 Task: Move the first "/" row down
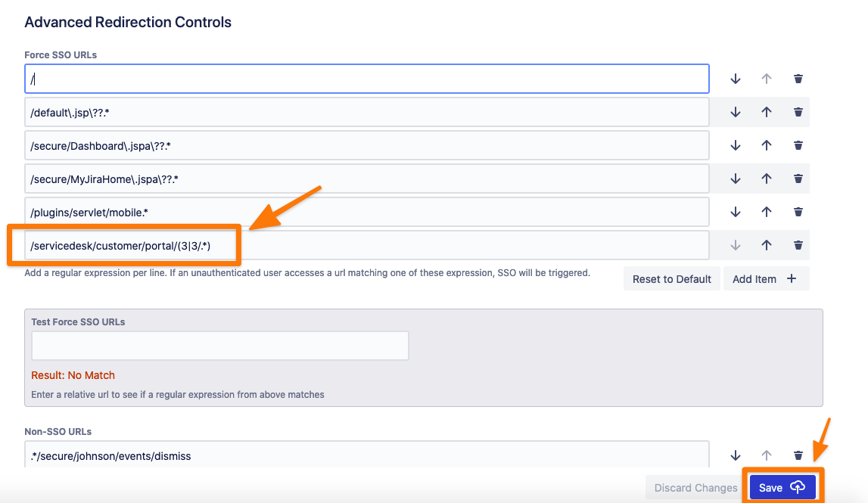click(735, 79)
